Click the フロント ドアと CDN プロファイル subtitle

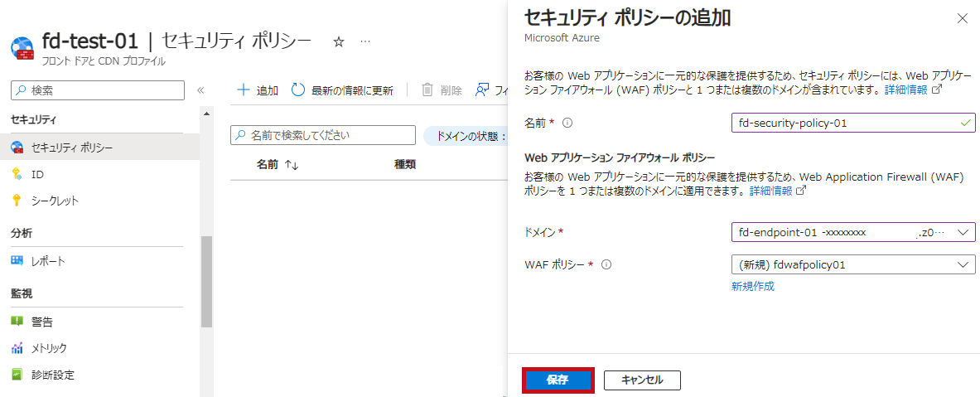[x=103, y=61]
